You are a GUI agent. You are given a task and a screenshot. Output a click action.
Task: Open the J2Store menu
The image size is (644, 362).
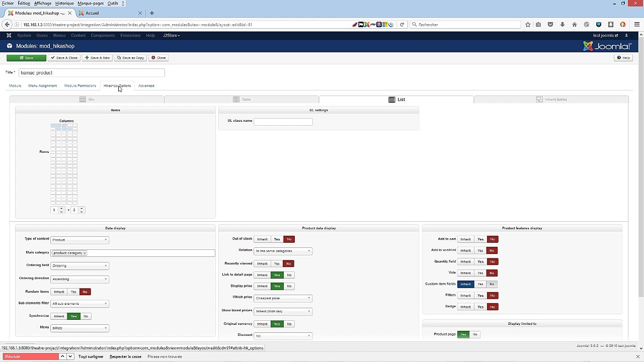[x=171, y=36]
